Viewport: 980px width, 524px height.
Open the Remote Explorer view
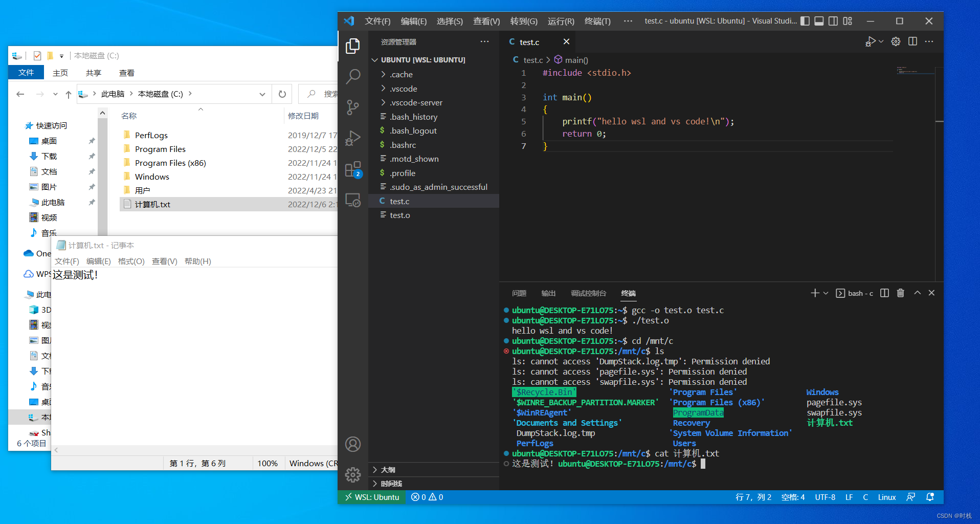(x=352, y=200)
